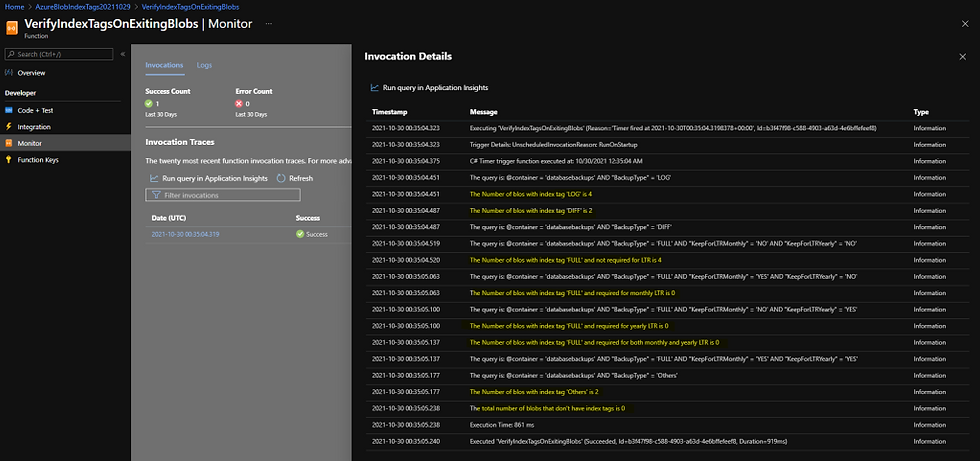The height and width of the screenshot is (461, 980).
Task: Select message required for monthly LTR is 0
Action: tap(572, 292)
